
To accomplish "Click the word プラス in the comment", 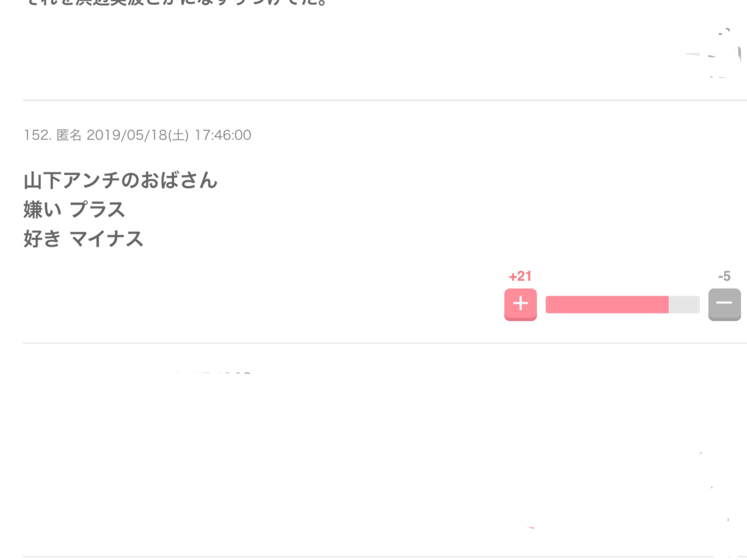I will pyautogui.click(x=97, y=210).
